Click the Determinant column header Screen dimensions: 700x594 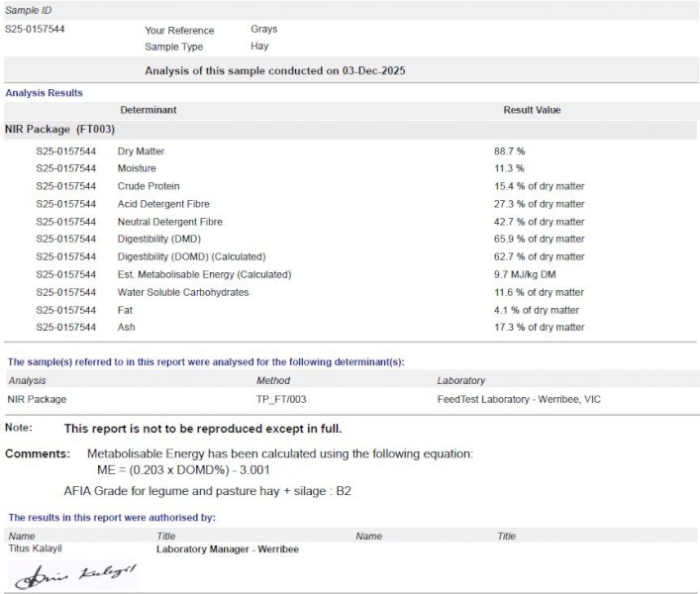coord(148,110)
